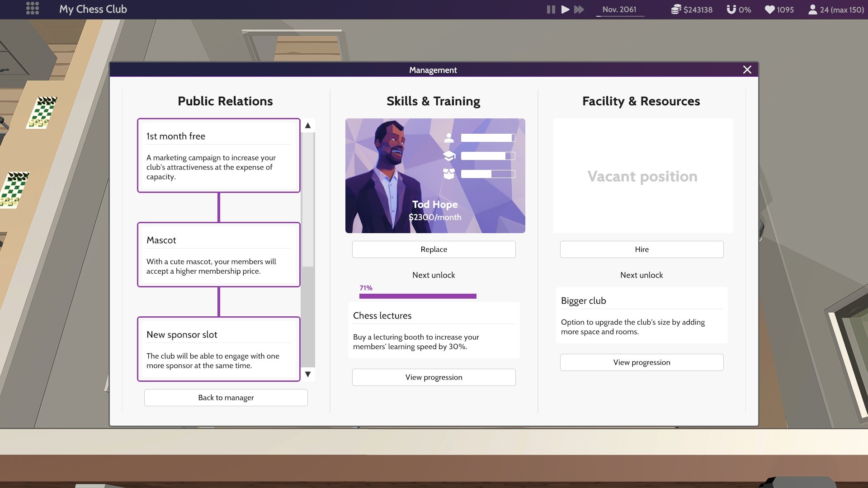The height and width of the screenshot is (488, 868).
Task: View Facility & Resources progression
Action: (x=642, y=362)
